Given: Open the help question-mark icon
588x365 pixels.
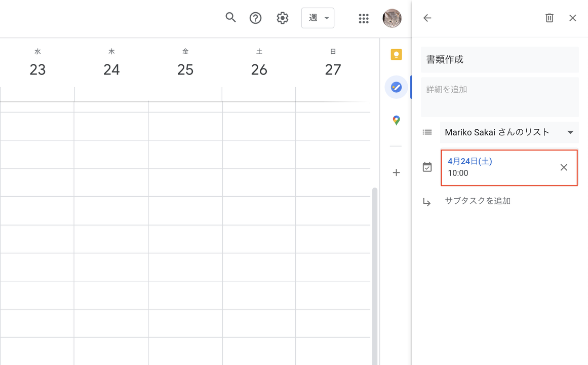Looking at the screenshot, I should point(255,18).
